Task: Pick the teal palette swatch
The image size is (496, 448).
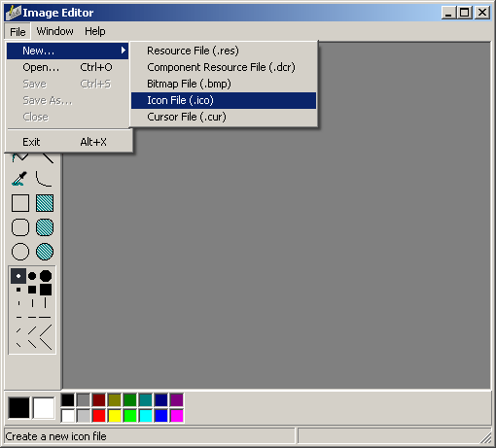Action: (x=146, y=400)
